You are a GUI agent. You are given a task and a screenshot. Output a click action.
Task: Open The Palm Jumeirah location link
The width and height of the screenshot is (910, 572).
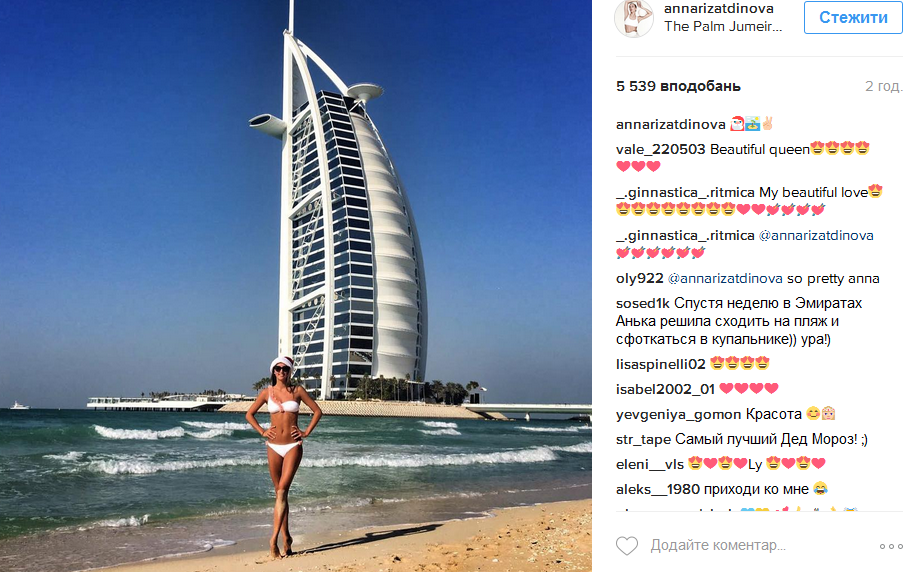click(x=723, y=26)
